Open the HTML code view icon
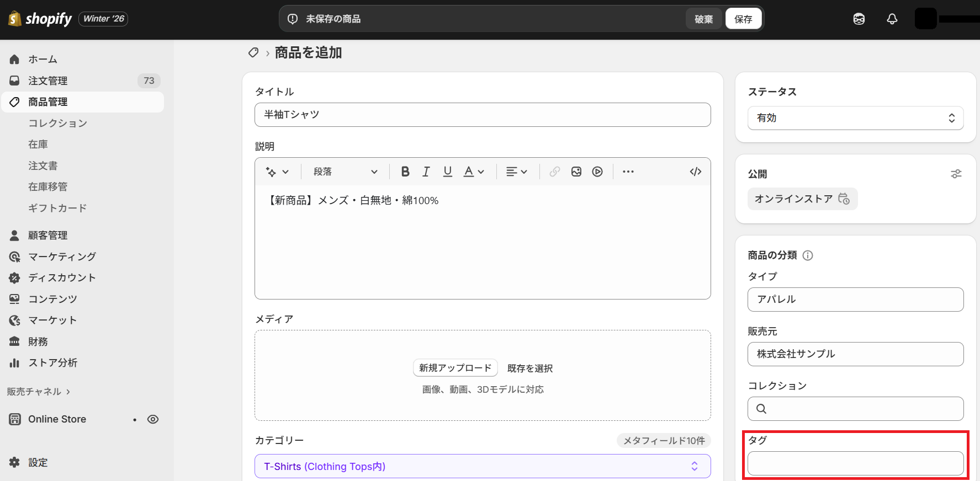The image size is (980, 481). (695, 172)
